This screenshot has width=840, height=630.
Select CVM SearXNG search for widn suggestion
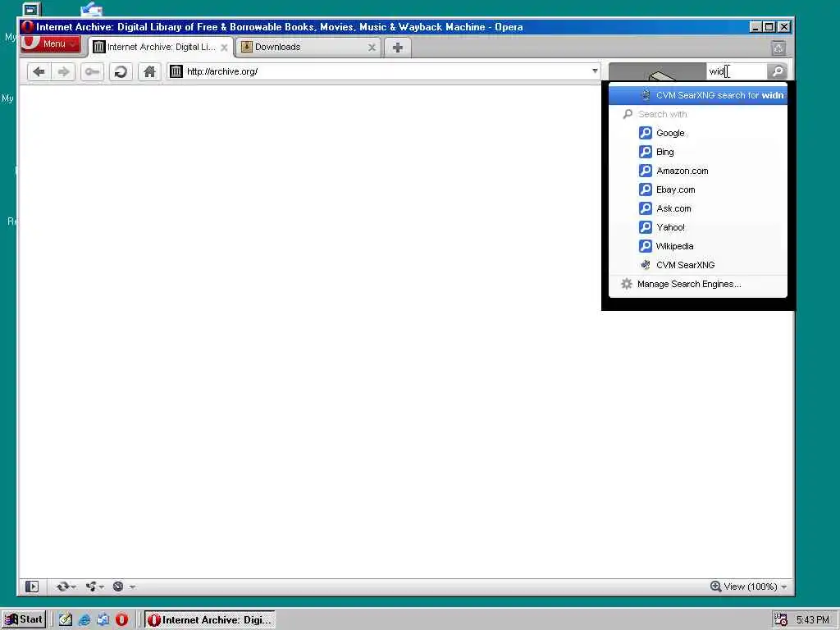pos(698,95)
